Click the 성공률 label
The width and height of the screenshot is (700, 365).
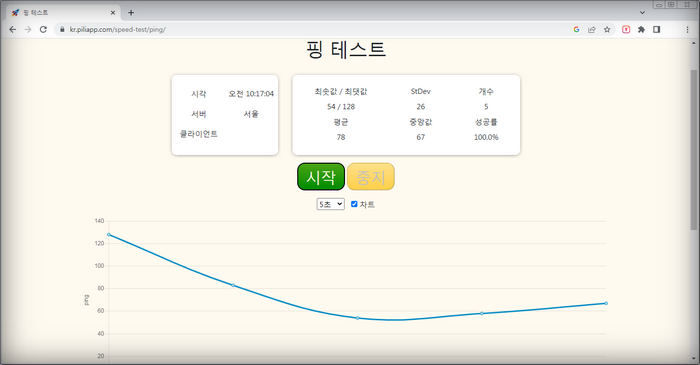[486, 122]
